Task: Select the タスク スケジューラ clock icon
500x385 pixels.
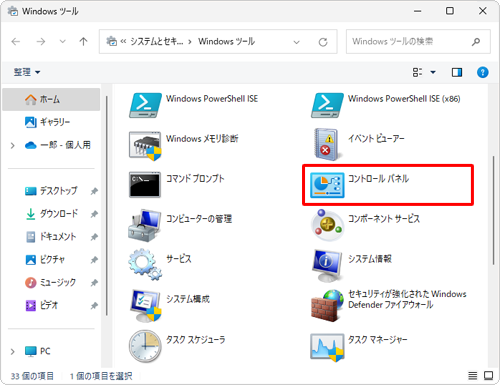Action: coord(145,346)
